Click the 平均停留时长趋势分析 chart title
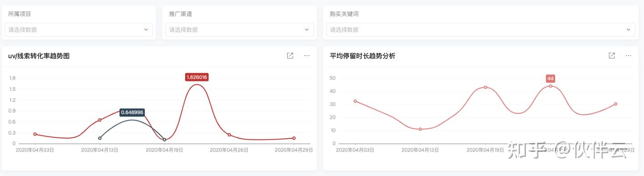This screenshot has width=644, height=176. (x=363, y=56)
